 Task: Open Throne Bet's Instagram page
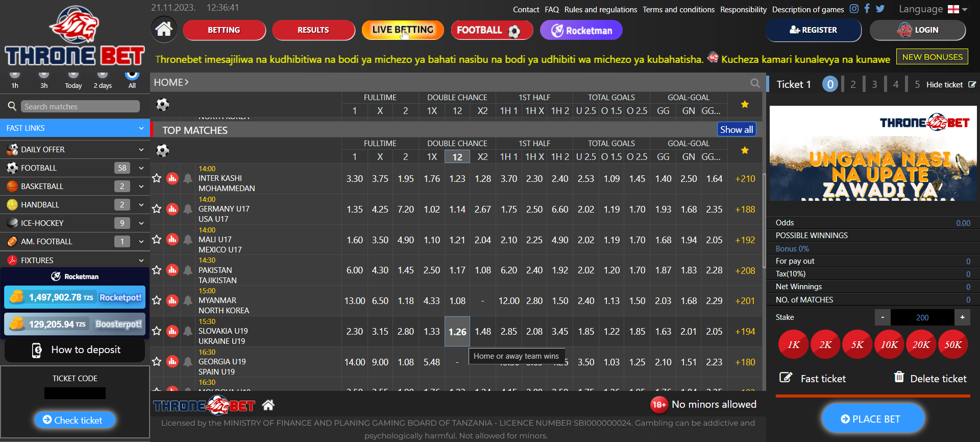[854, 9]
